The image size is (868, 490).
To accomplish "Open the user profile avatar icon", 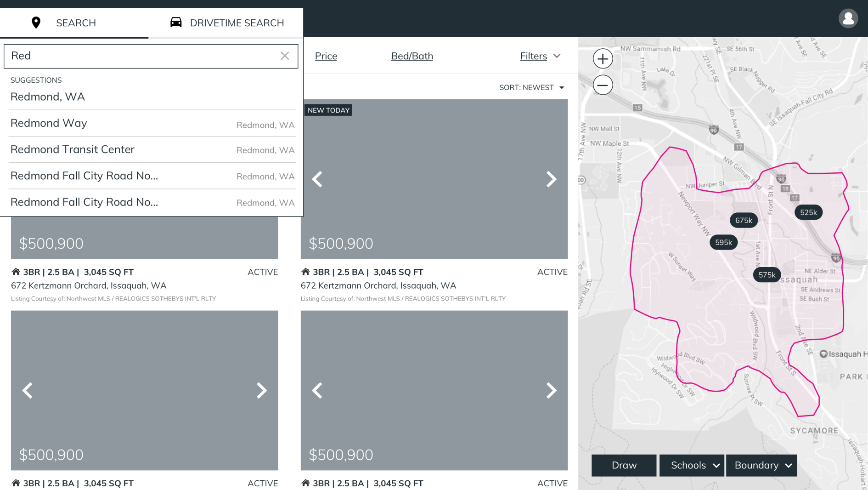I will point(848,18).
